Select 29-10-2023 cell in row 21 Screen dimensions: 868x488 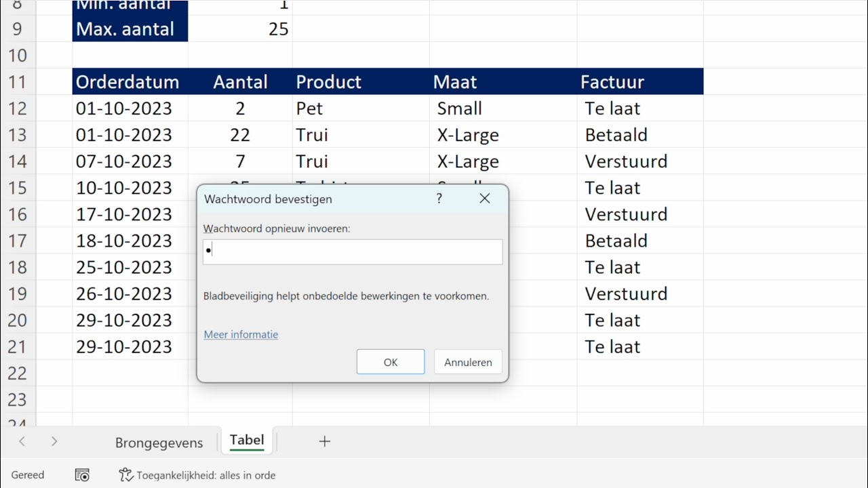click(x=130, y=346)
